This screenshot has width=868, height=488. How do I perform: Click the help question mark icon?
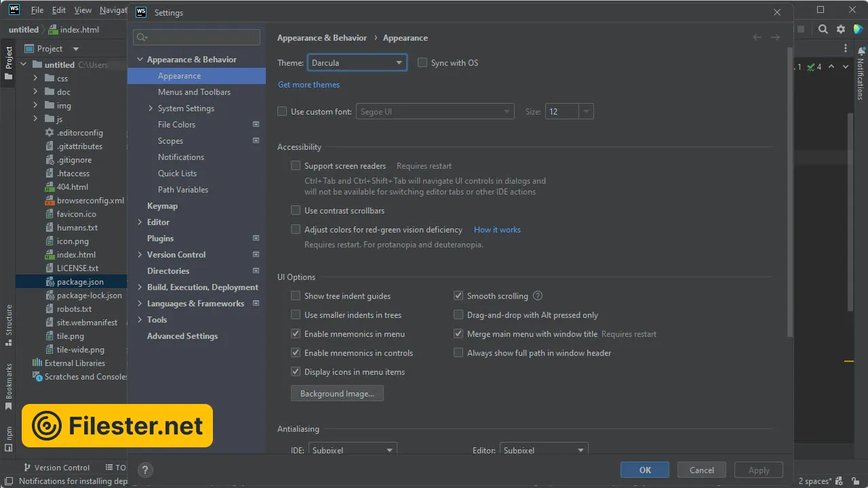pyautogui.click(x=144, y=470)
